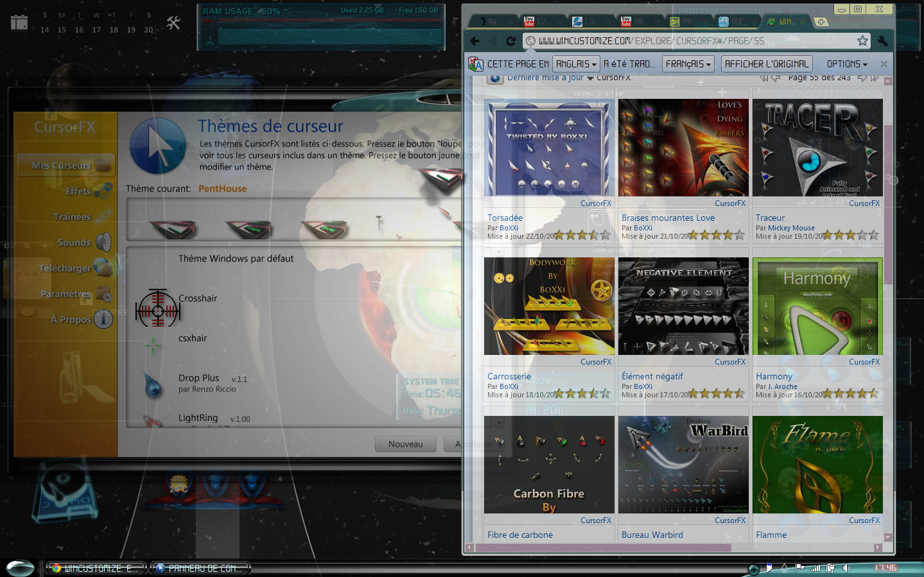The width and height of the screenshot is (924, 577).
Task: Click the star rating under Carrosserie
Action: [582, 393]
